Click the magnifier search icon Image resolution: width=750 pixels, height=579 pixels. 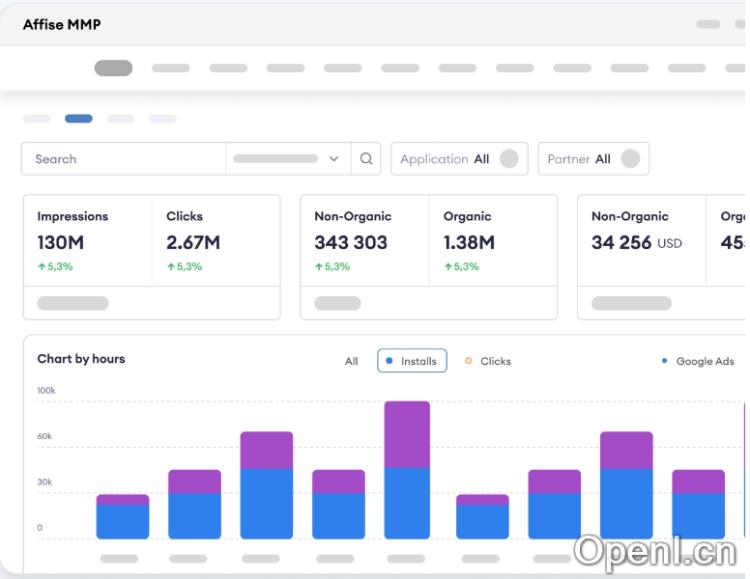click(366, 159)
